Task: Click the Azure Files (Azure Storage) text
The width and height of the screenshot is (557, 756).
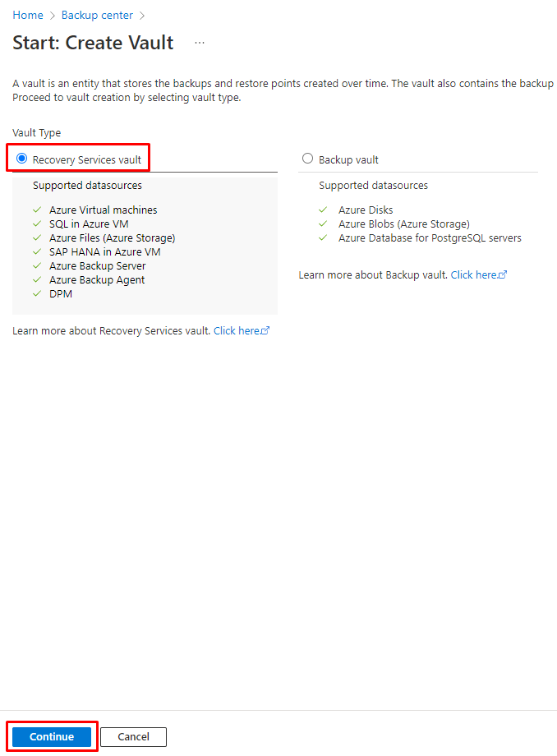Action: tap(113, 237)
